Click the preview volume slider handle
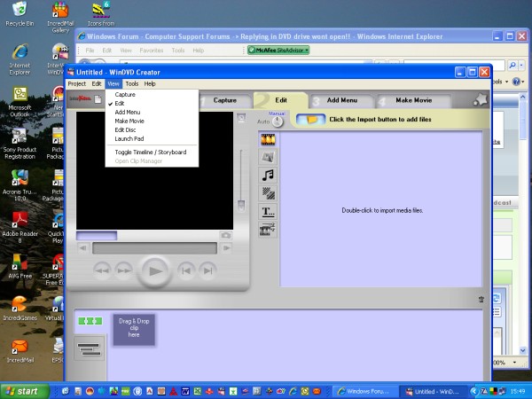The image size is (532, 399). [241, 206]
